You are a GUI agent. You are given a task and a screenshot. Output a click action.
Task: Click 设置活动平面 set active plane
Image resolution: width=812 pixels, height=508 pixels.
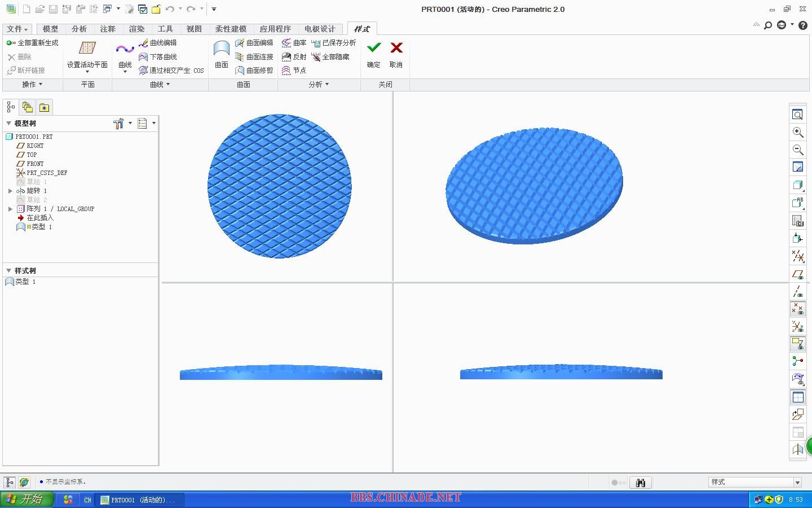coord(87,56)
